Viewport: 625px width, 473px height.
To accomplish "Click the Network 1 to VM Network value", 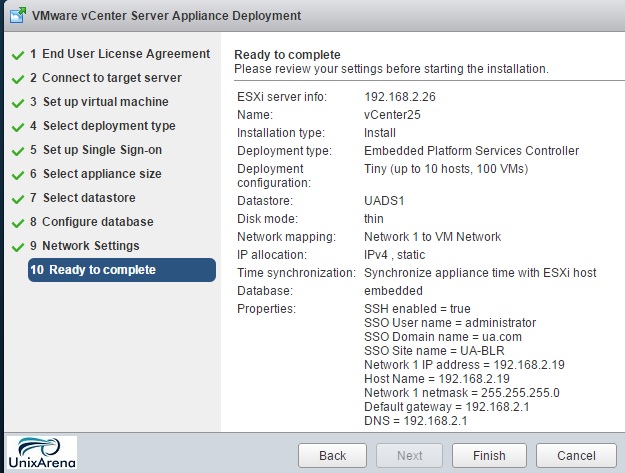I will coord(432,237).
